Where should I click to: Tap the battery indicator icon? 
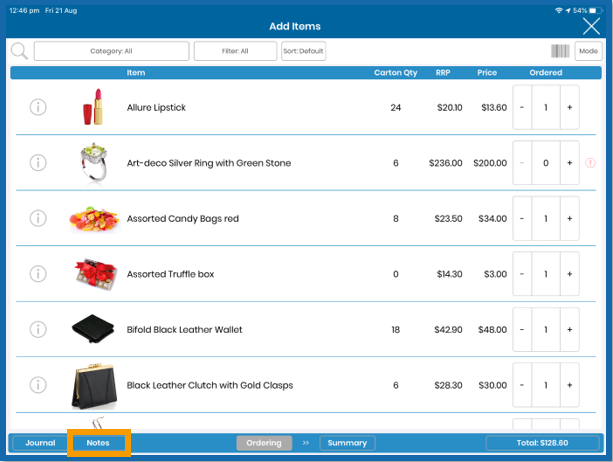point(597,11)
